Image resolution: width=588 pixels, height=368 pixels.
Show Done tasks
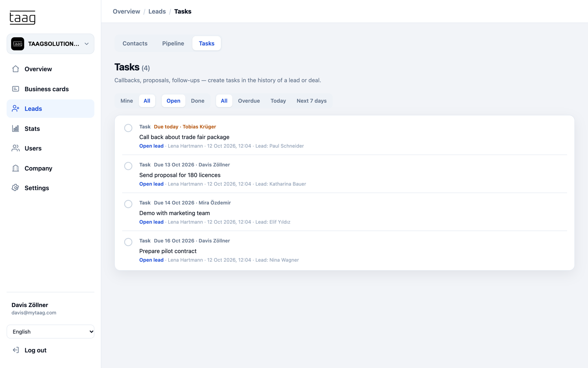click(198, 101)
